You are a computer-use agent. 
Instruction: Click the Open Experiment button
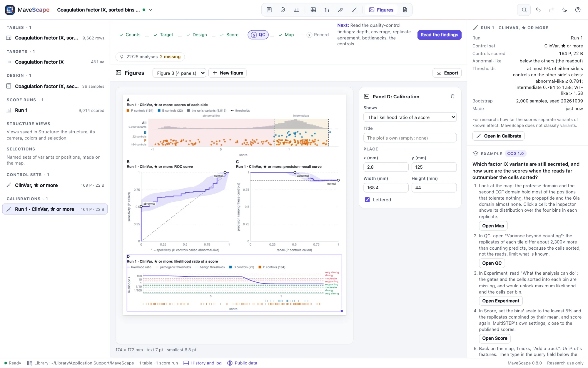pos(501,301)
